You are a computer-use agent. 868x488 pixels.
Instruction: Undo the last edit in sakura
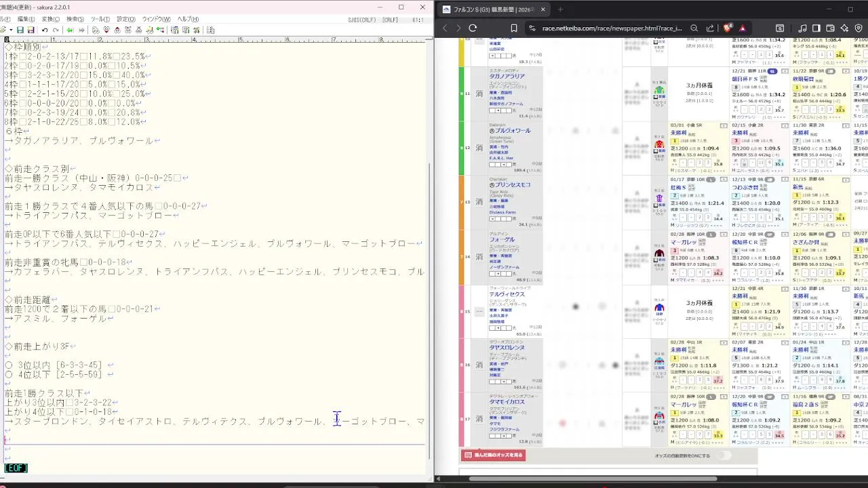click(45, 30)
